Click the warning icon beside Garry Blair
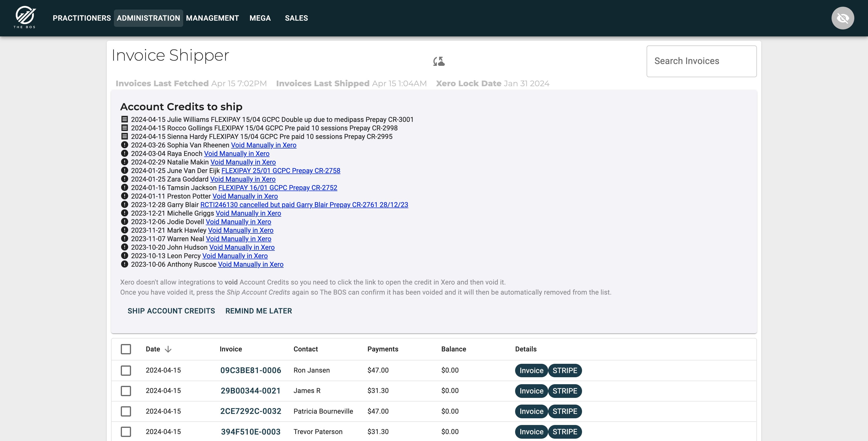Image resolution: width=868 pixels, height=441 pixels. (x=124, y=204)
